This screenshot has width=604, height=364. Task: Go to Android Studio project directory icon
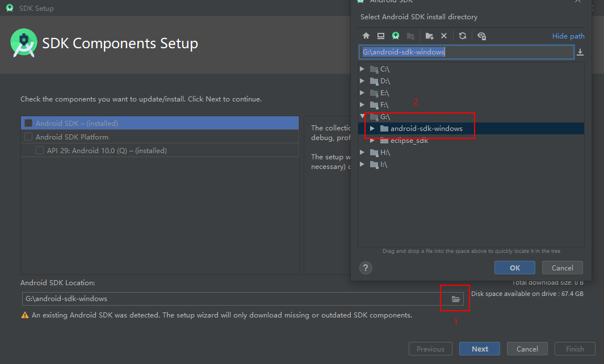396,36
